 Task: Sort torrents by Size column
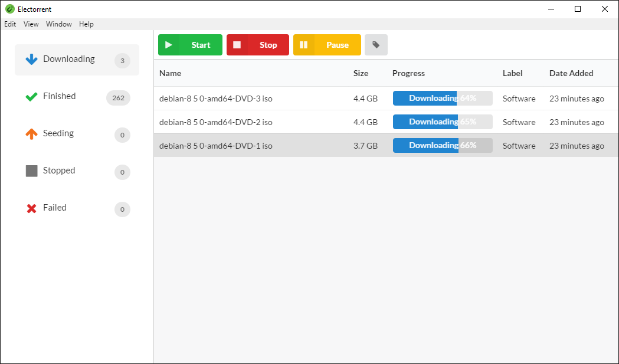click(x=361, y=73)
